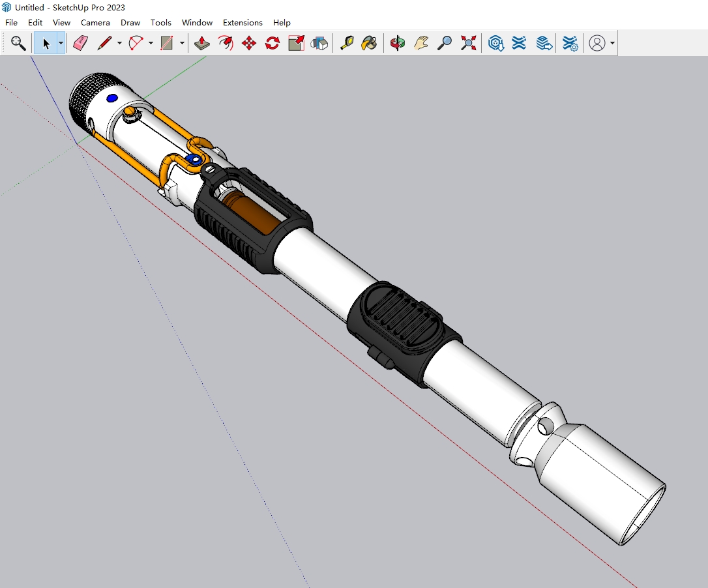Expand the account dropdown arrow

pos(612,44)
